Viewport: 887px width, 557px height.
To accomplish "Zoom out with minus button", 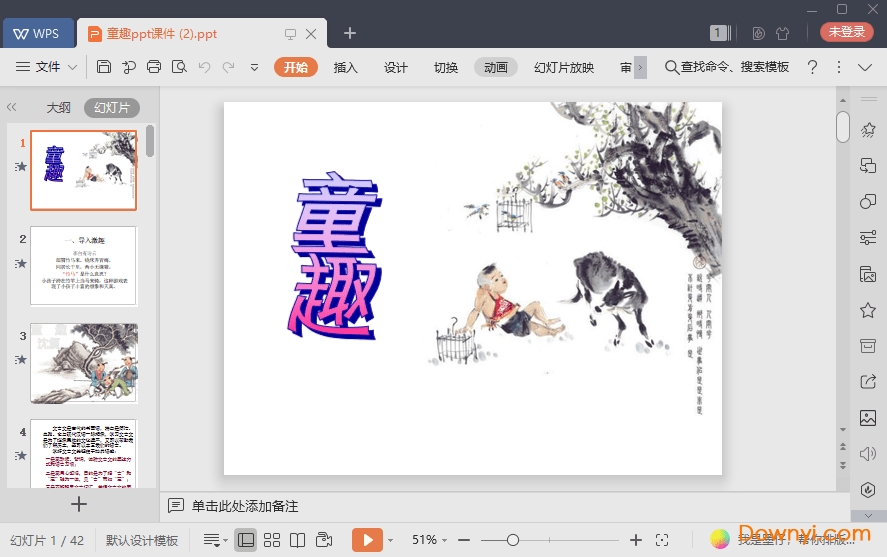I will [x=464, y=540].
